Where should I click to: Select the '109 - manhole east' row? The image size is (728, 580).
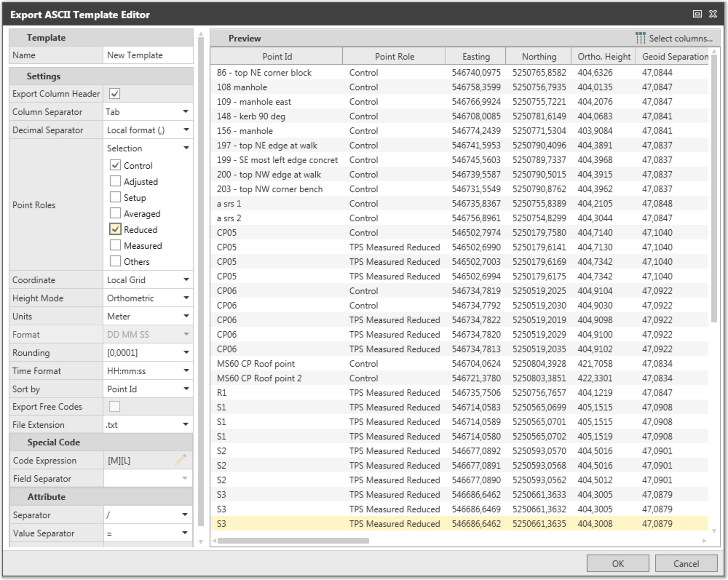coord(459,102)
